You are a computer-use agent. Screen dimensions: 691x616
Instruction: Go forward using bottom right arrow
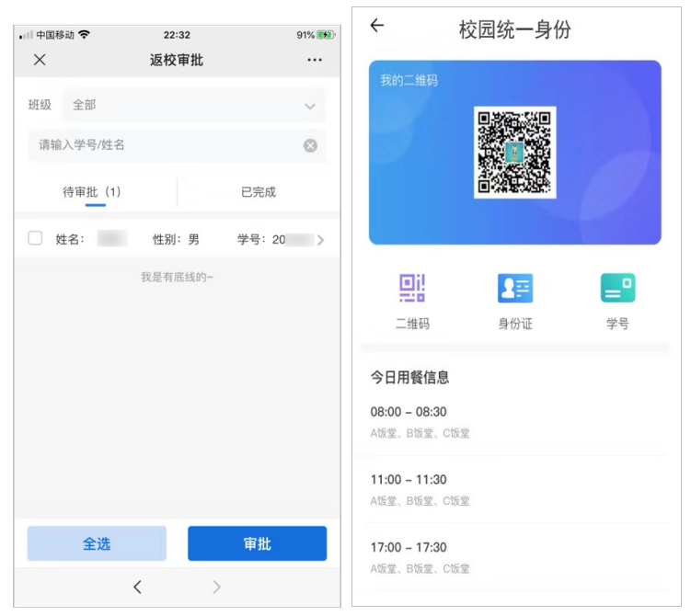tap(216, 587)
